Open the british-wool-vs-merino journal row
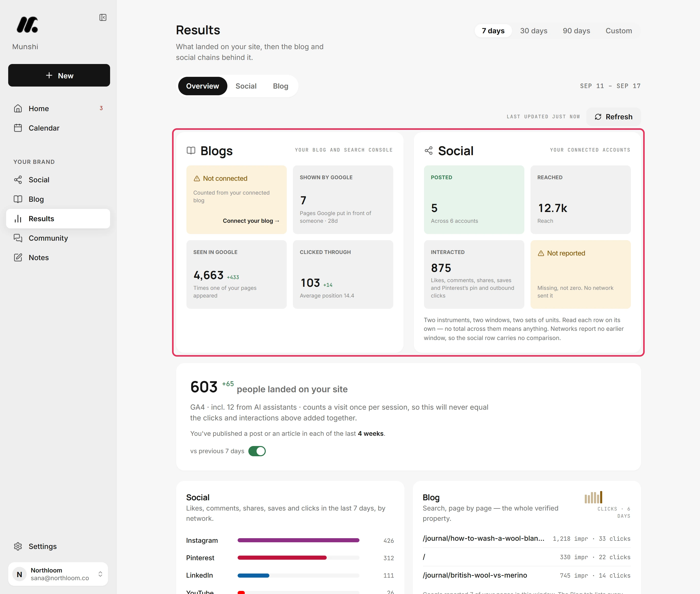The width and height of the screenshot is (700, 594). click(x=526, y=576)
